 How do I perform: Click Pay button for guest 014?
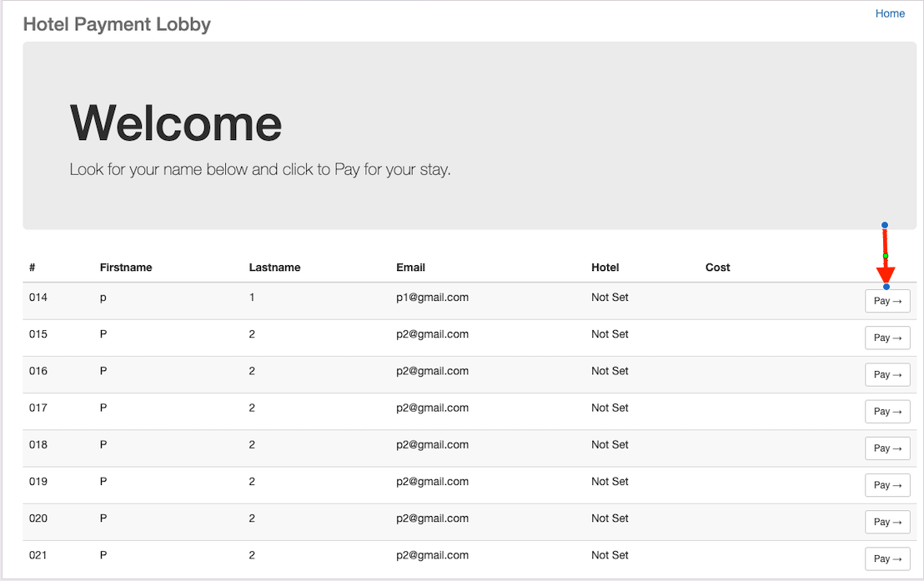tap(886, 302)
